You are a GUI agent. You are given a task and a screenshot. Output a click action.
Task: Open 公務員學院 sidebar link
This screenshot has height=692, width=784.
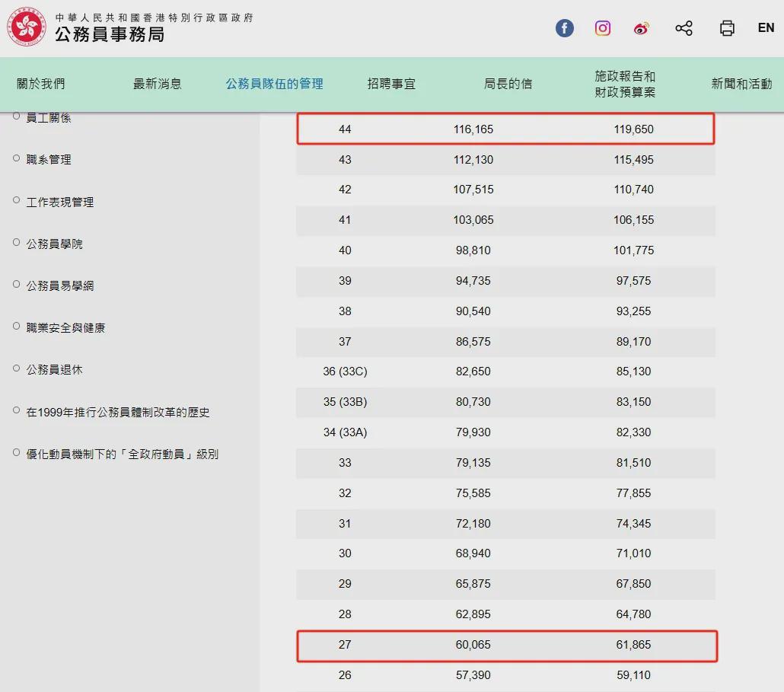pos(55,244)
